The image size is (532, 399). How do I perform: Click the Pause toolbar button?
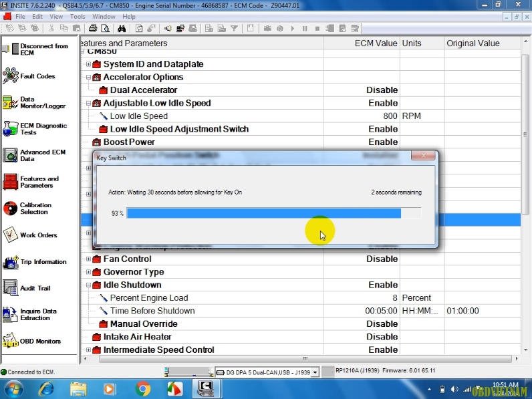click(305, 29)
